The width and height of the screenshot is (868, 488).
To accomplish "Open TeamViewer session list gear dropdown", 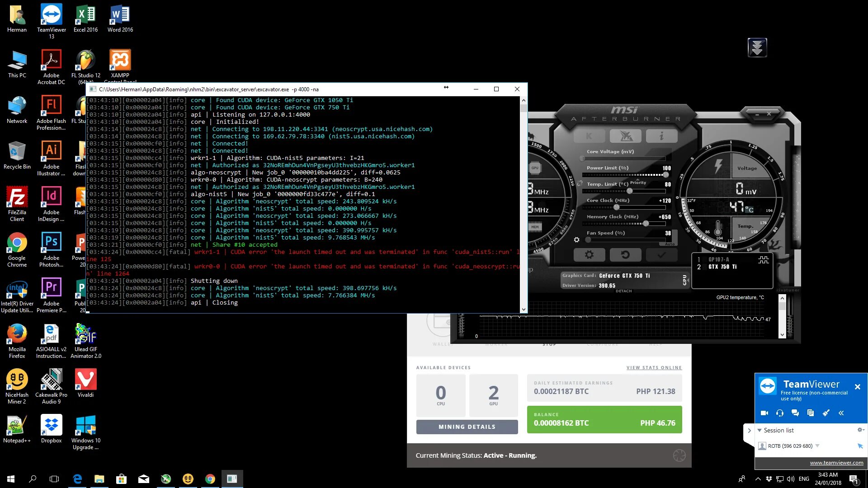I will point(861,430).
